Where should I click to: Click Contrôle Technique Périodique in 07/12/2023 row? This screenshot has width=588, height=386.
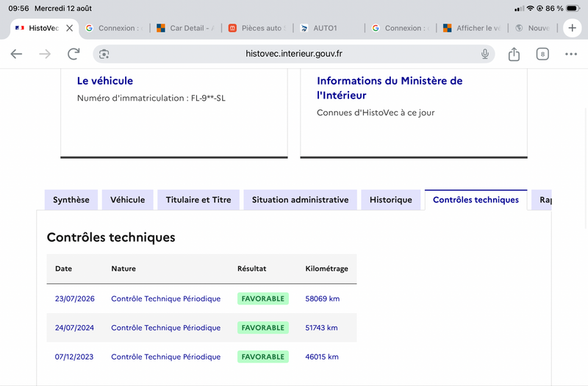coord(166,357)
